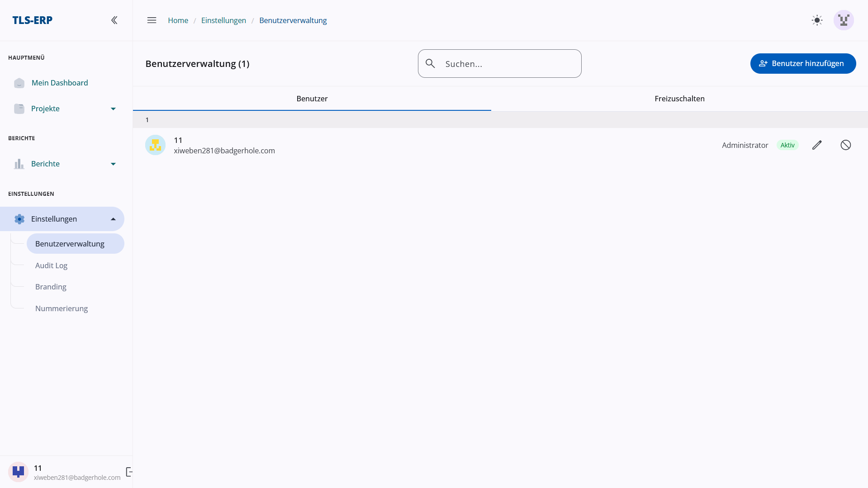This screenshot has height=488, width=868.
Task: Click the Benutzerverwaltung (1) heading
Action: [x=197, y=64]
